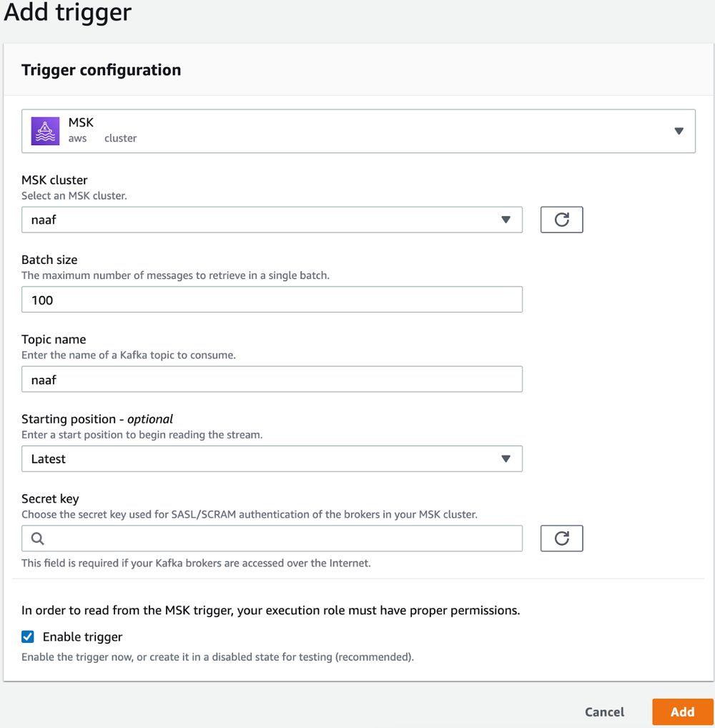The height and width of the screenshot is (728, 715).
Task: Click the Starting position optional label
Action: [x=97, y=419]
